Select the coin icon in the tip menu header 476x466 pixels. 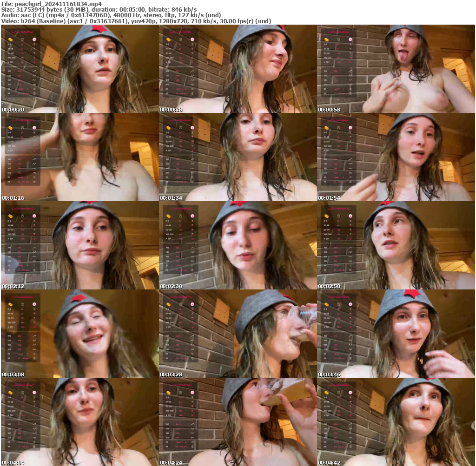click(x=11, y=39)
